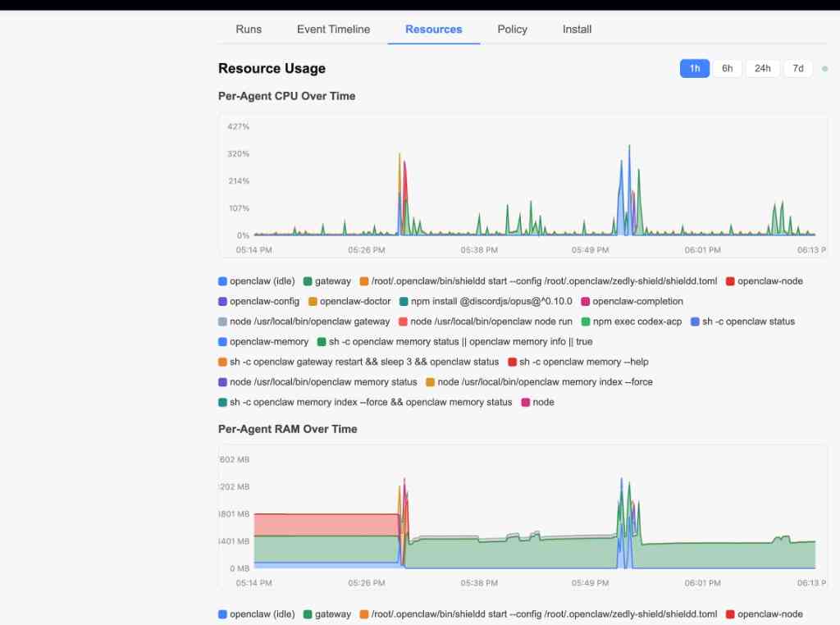Viewport: 840px width, 625px height.
Task: Go to the Policy tab
Action: click(512, 30)
